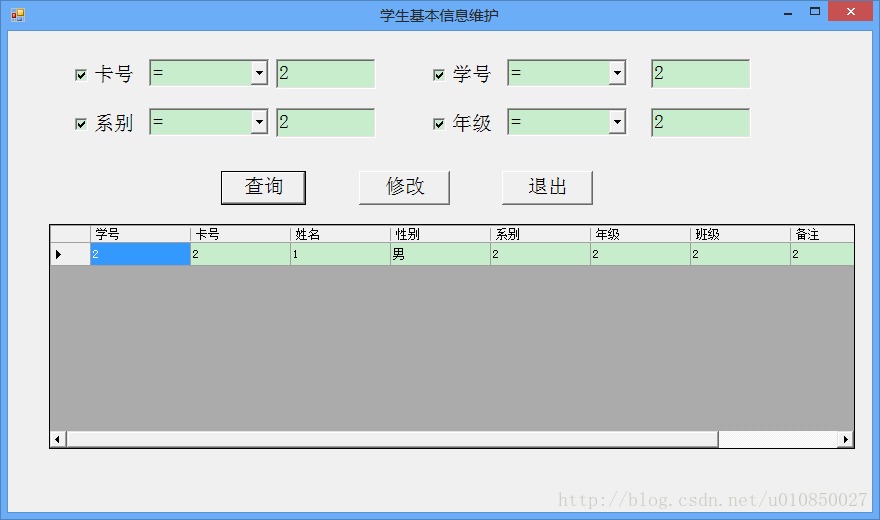This screenshot has height=520, width=880.
Task: Toggle the 系别 checkbox
Action: (x=81, y=123)
